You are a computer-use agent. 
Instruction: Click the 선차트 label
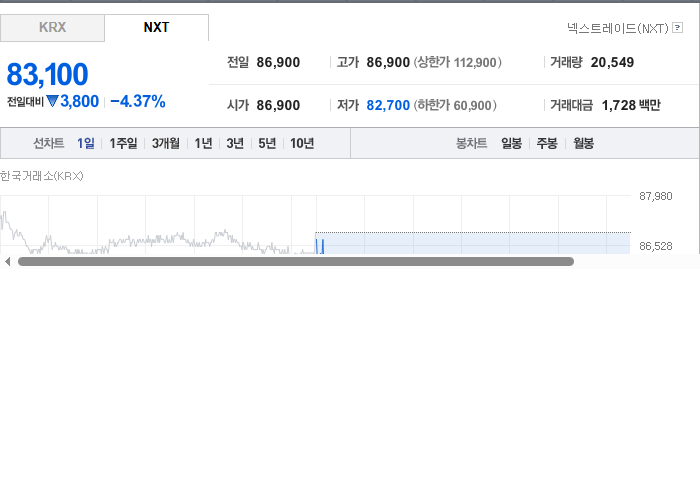49,143
